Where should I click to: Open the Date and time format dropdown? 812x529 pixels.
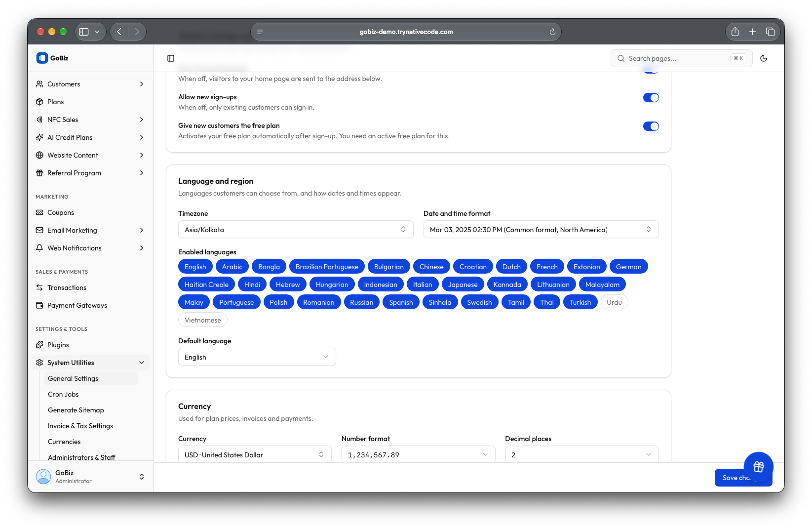541,230
